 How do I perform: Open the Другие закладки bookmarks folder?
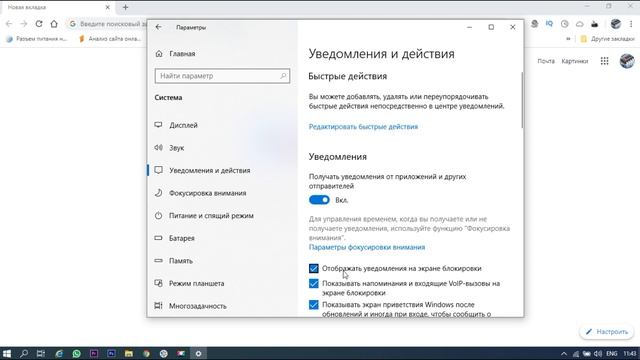607,39
